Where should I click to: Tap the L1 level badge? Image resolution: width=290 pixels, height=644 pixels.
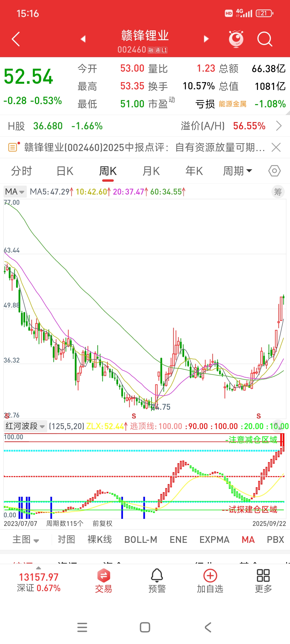pyautogui.click(x=164, y=50)
